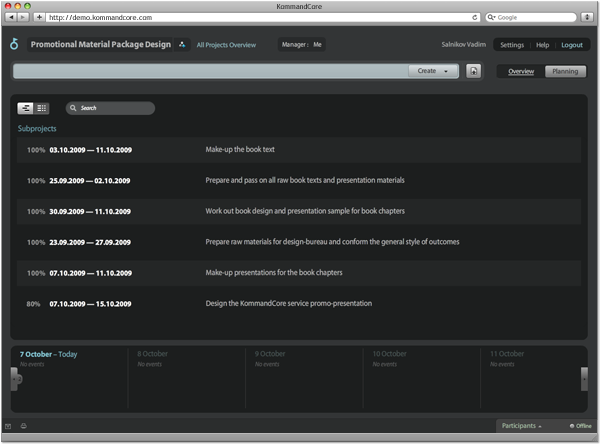Open Settings

[x=512, y=45]
